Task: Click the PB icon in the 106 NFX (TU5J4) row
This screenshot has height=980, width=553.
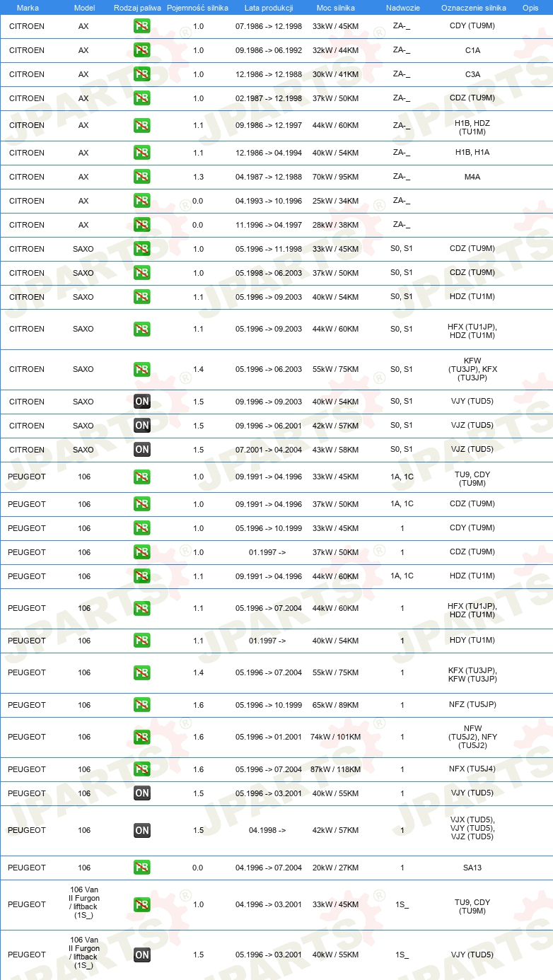Action: coord(142,769)
